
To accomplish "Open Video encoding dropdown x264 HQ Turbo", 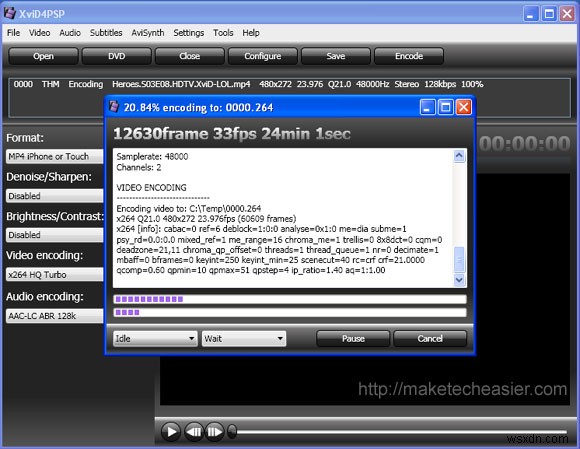I will [x=55, y=274].
